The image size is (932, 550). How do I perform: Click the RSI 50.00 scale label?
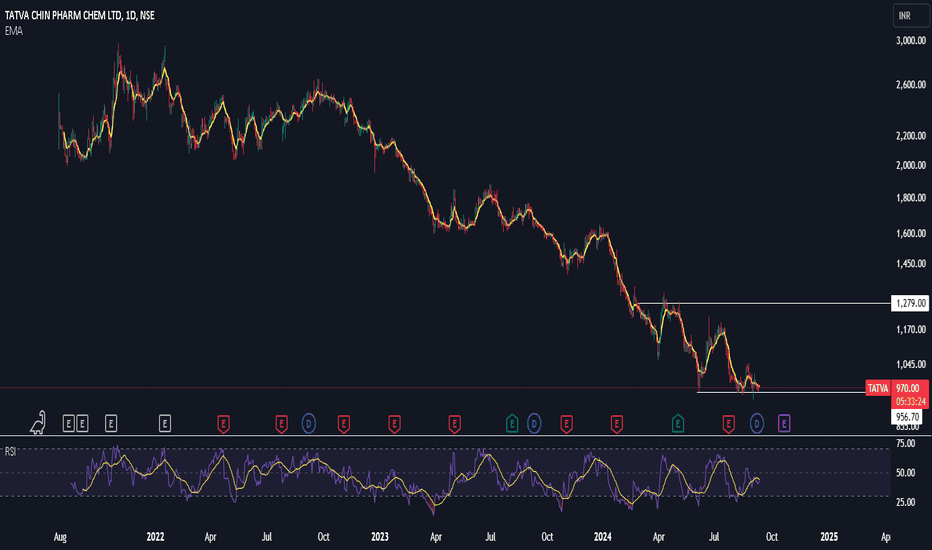point(905,473)
